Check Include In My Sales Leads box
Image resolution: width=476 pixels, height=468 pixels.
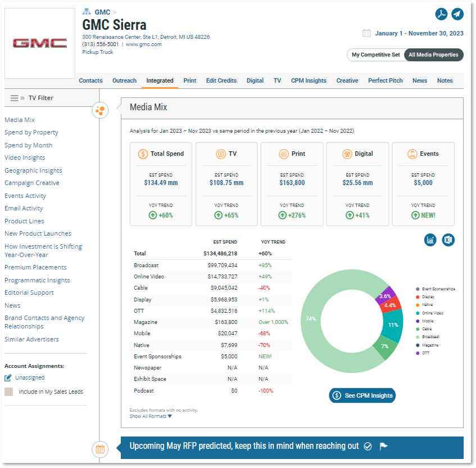(9, 391)
